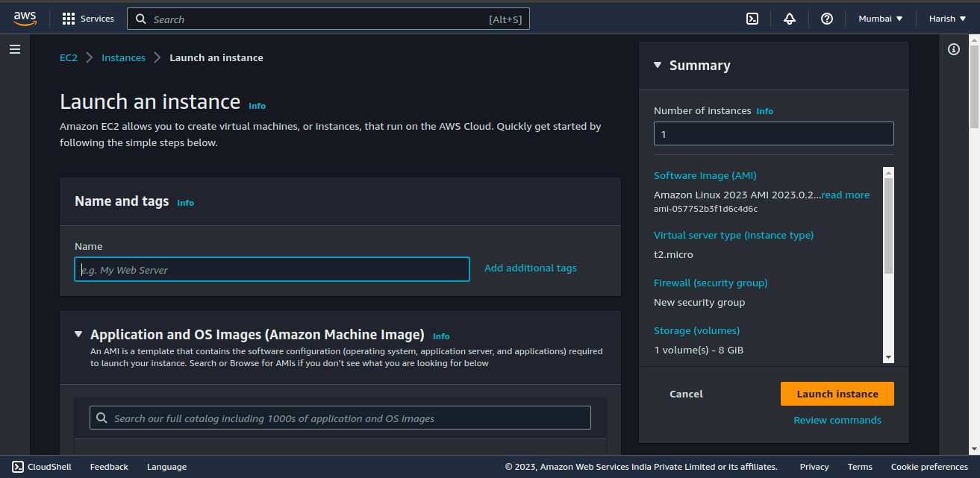Open the info panel circle icon

pos(954,49)
